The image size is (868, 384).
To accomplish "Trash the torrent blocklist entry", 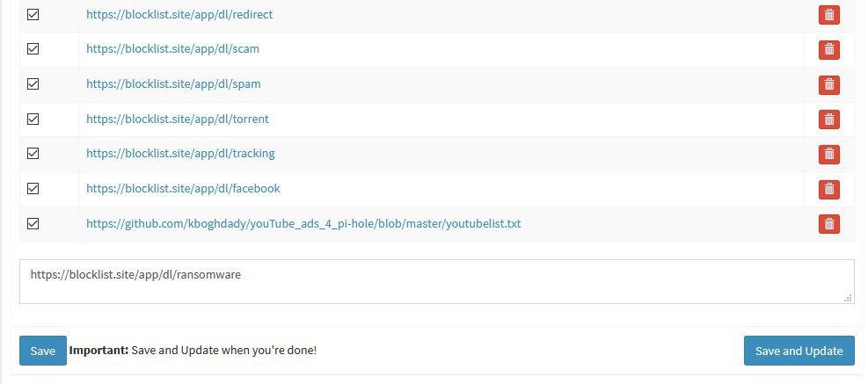I will [x=828, y=120].
